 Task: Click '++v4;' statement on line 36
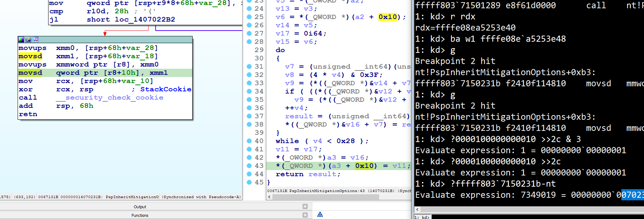coord(296,108)
